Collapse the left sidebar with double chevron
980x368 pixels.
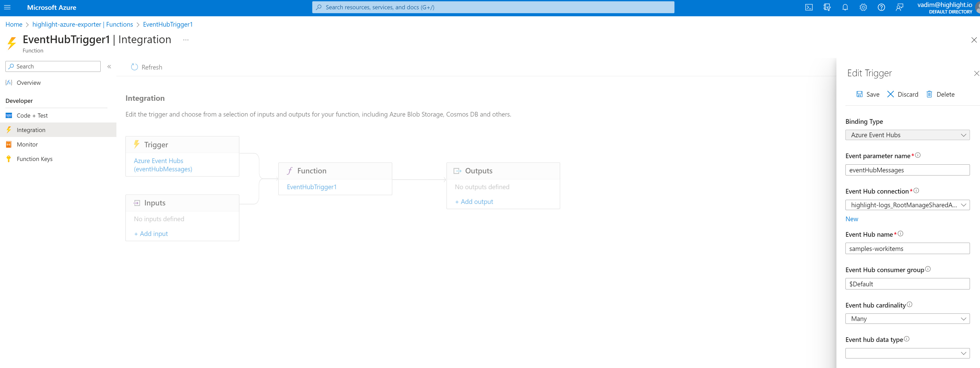pos(109,66)
